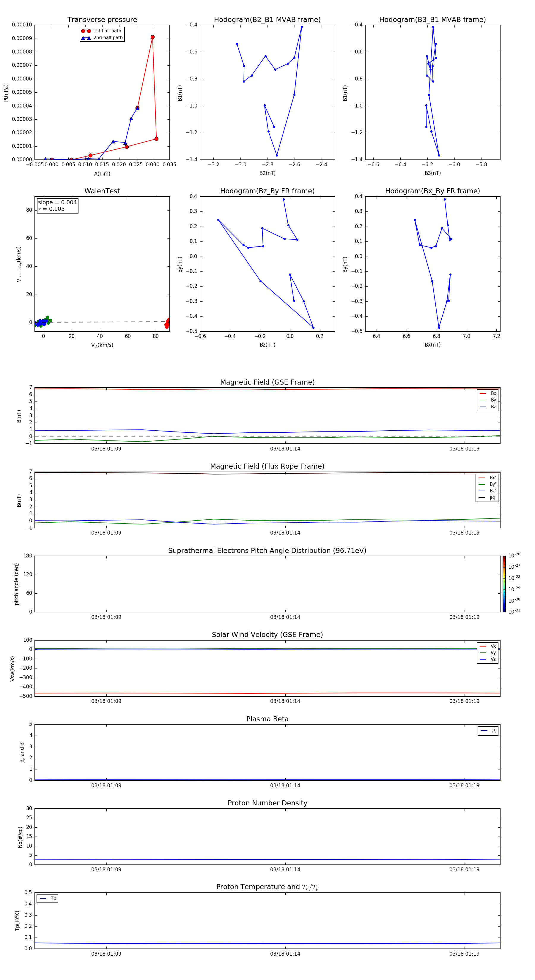
Task: Click the Suprathermal Electrons Pitch Angle Distribution title
Action: click(x=267, y=551)
